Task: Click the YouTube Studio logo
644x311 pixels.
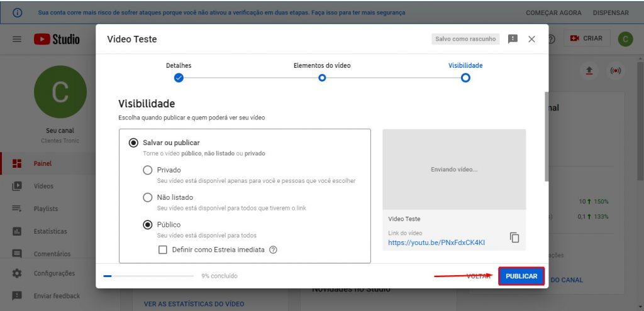Action: 57,39
